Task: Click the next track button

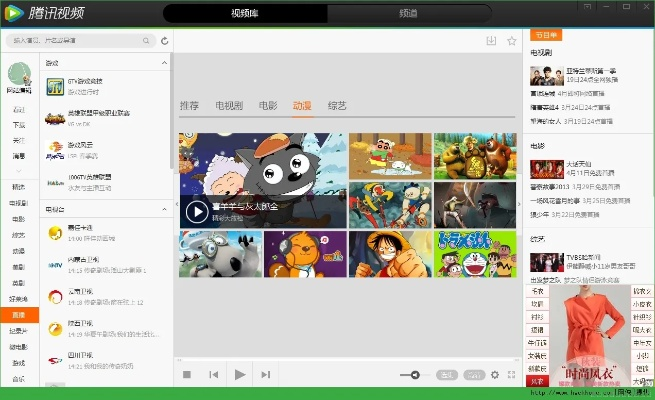Action: [x=265, y=374]
